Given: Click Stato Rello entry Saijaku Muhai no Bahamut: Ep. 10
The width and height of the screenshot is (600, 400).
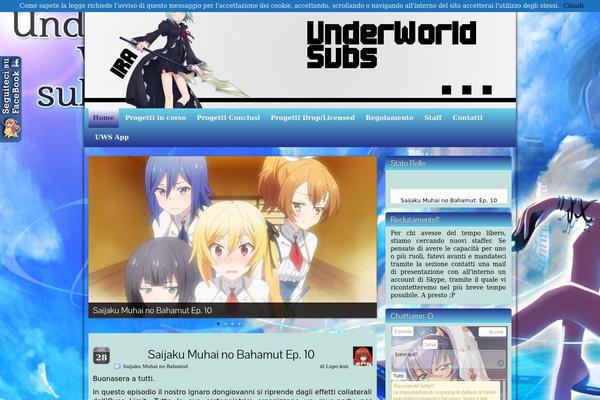Looking at the screenshot, I should (448, 200).
